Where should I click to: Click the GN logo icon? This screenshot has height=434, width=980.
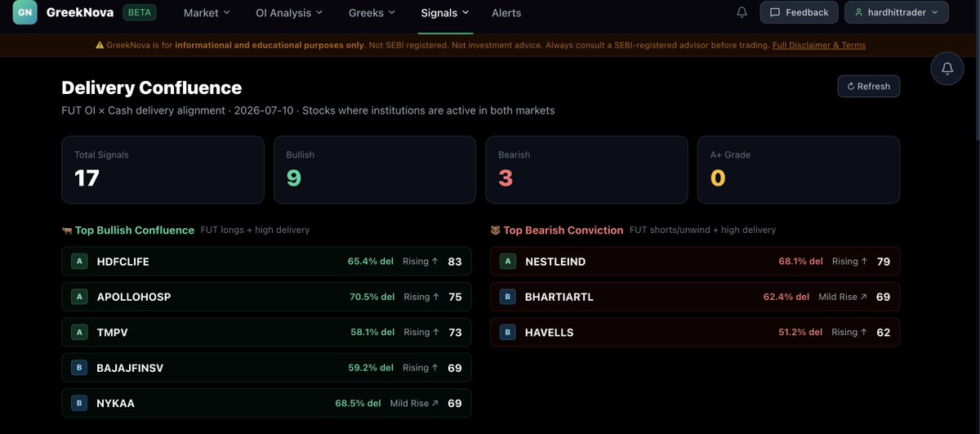tap(25, 12)
